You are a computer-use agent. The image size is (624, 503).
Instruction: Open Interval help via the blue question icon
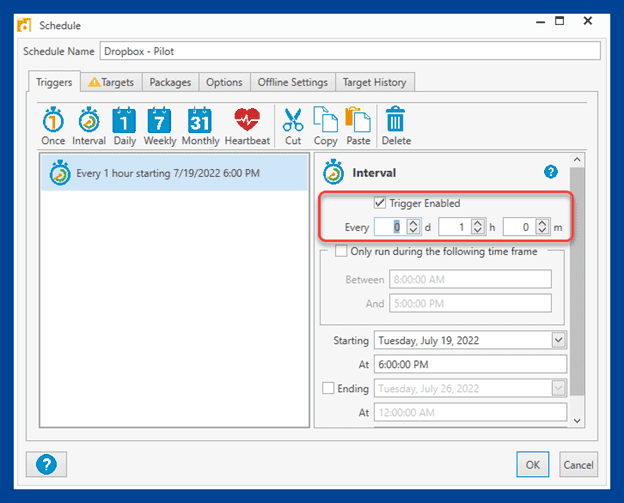[x=550, y=172]
